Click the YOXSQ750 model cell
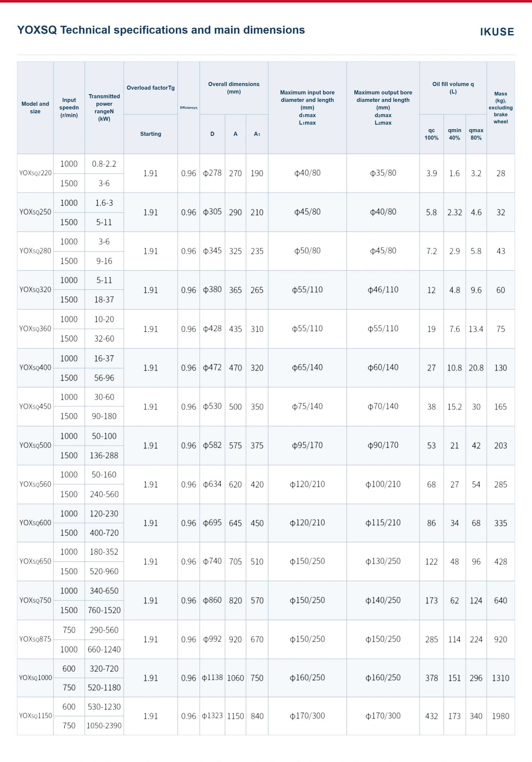Viewport: 532px width, 762px height. [35, 600]
